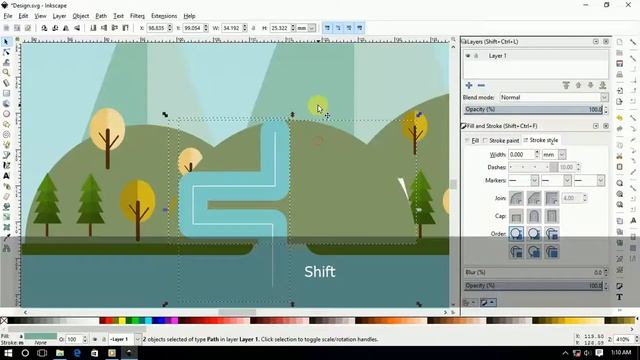Open the Path menu
The image size is (640, 360).
pyautogui.click(x=101, y=16)
